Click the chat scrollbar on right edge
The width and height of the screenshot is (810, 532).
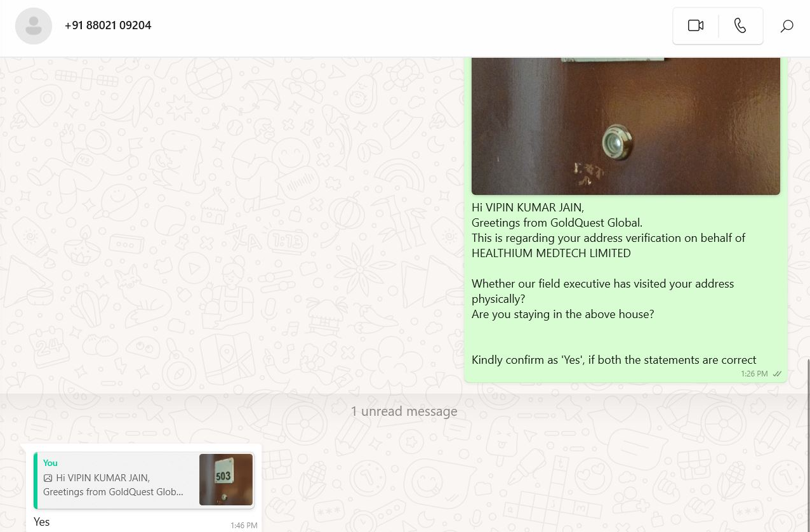pyautogui.click(x=807, y=444)
